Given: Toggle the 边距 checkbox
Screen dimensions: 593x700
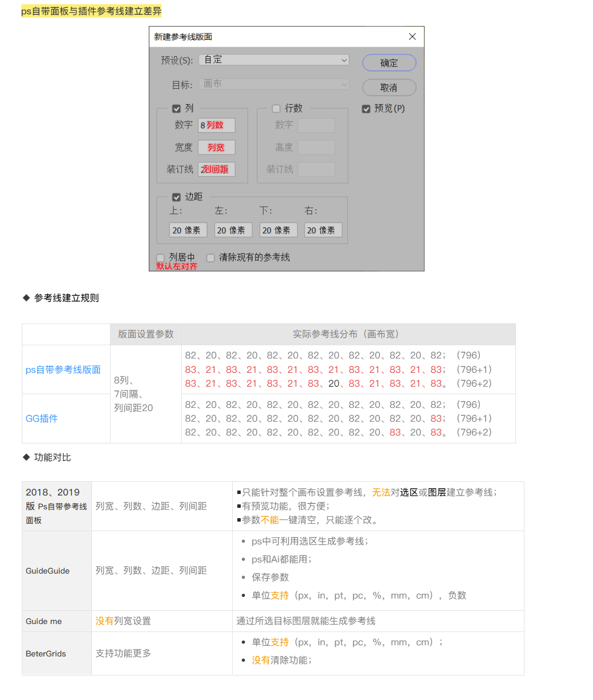Looking at the screenshot, I should coord(176,197).
